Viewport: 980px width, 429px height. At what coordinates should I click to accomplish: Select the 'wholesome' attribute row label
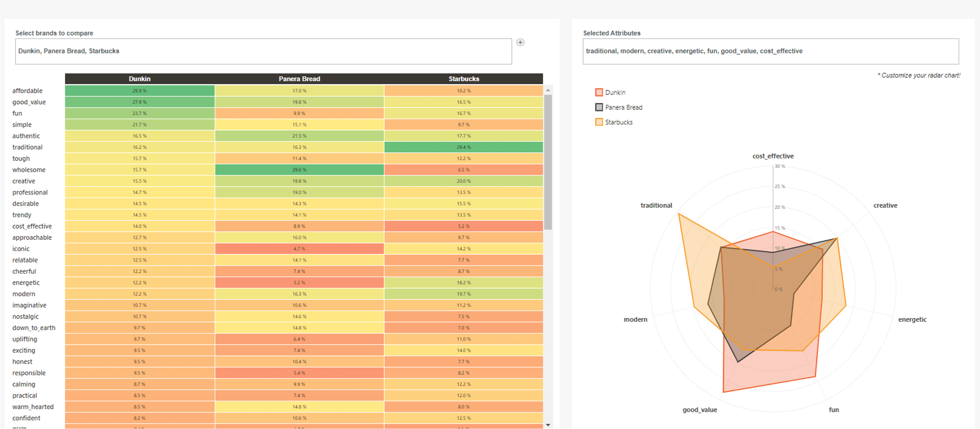[x=29, y=170]
